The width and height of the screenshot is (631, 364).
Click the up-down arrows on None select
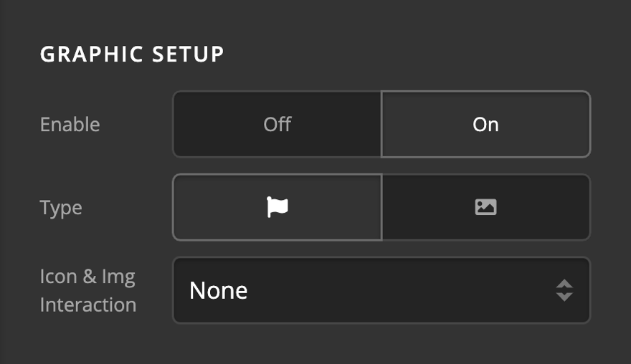(564, 290)
